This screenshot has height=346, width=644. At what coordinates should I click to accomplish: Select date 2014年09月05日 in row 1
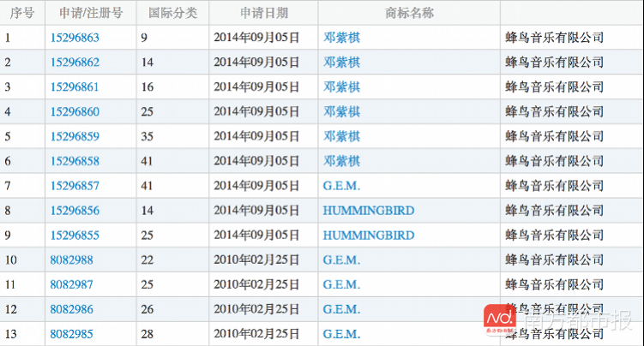tap(256, 38)
